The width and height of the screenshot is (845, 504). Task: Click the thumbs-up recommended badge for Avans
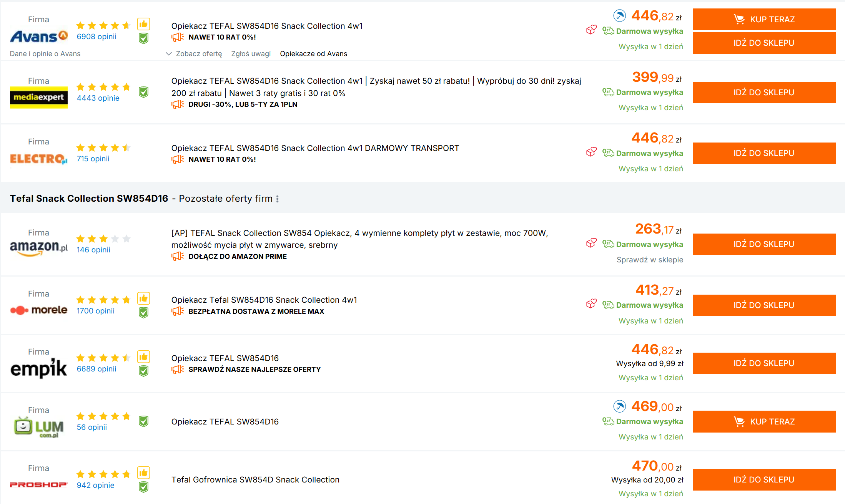(x=143, y=24)
